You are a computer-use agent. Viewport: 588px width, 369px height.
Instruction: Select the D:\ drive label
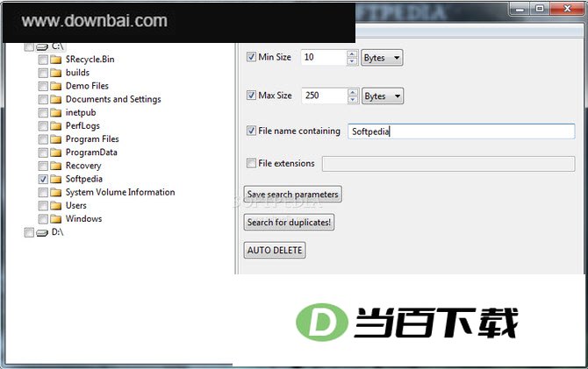[57, 232]
